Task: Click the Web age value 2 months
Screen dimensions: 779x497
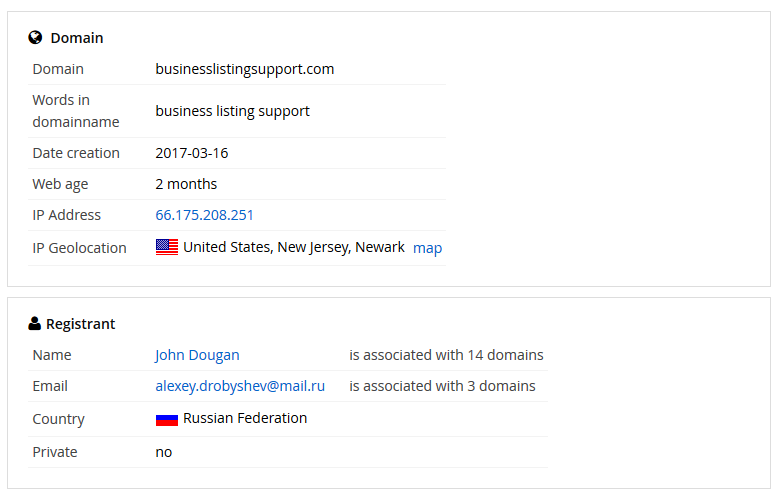Action: coord(186,184)
